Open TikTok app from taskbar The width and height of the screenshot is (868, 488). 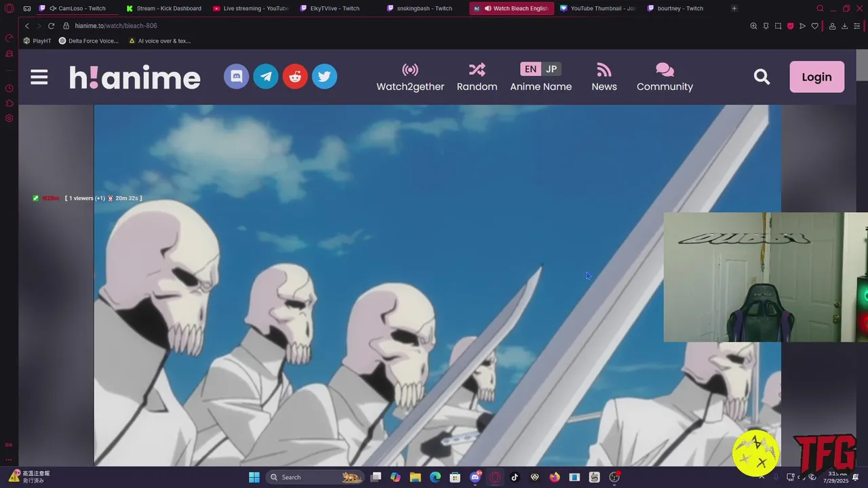[x=515, y=477]
